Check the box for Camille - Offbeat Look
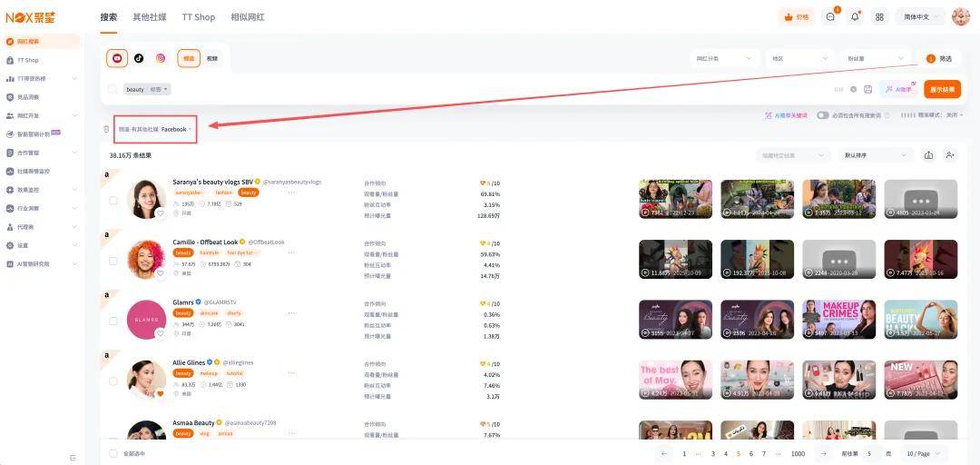Screen dimensions: 980x465 113,261
